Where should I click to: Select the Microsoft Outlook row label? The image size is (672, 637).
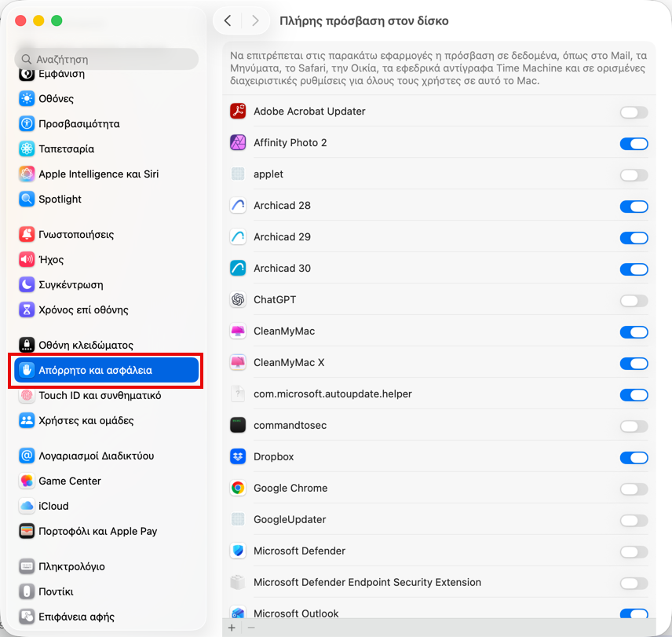point(296,613)
